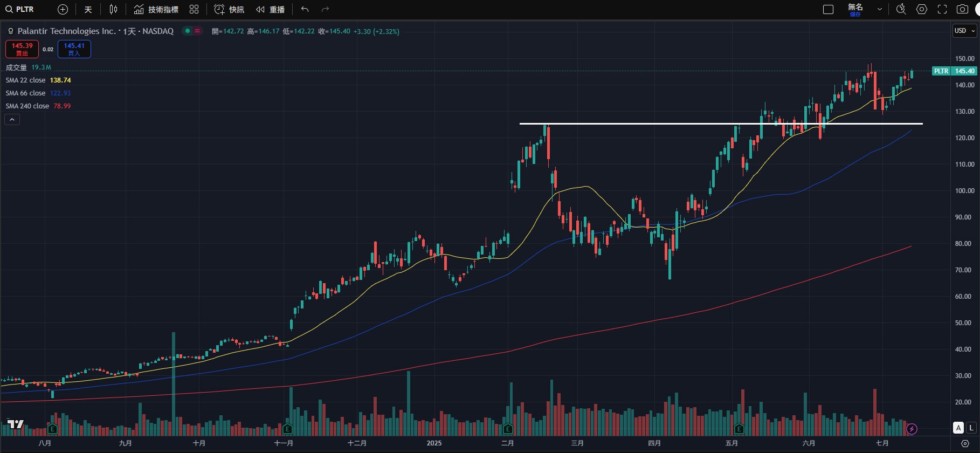Undo the last chart action
The height and width of the screenshot is (453, 980).
[x=305, y=9]
